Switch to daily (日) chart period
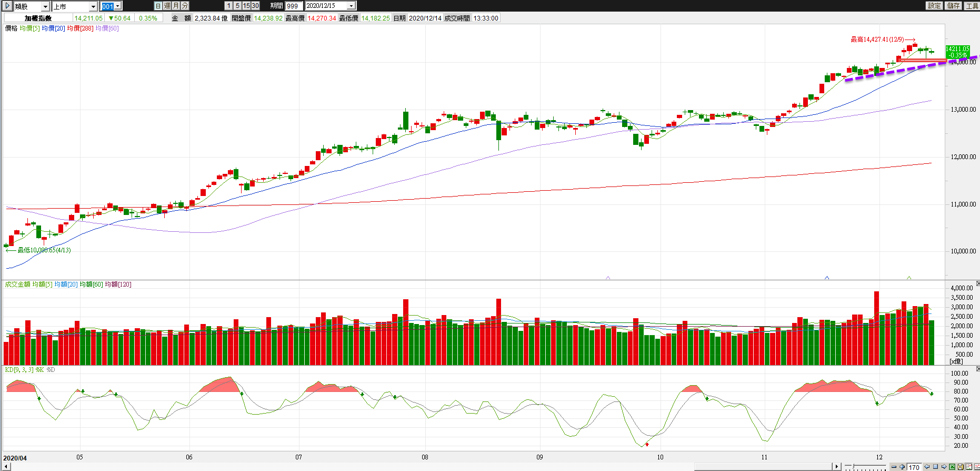The height and width of the screenshot is (471, 980). pos(158,6)
